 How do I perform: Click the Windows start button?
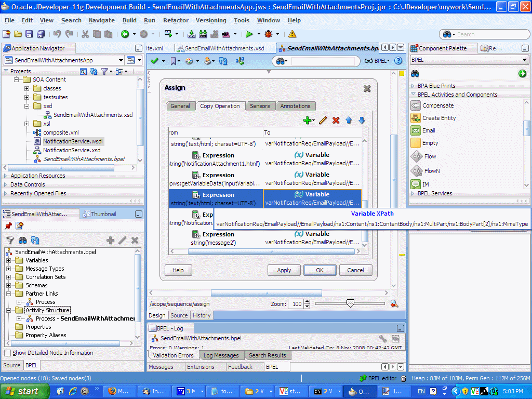coord(24,391)
